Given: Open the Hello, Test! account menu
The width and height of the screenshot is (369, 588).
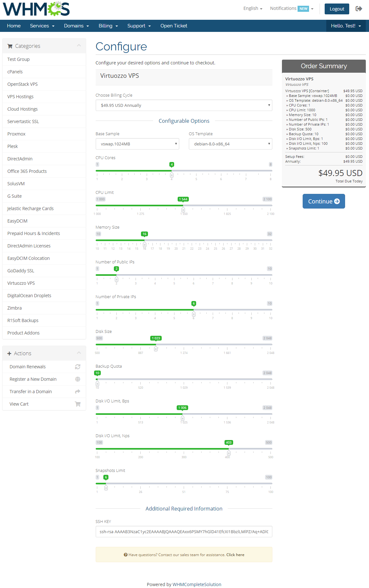Looking at the screenshot, I should pyautogui.click(x=346, y=26).
